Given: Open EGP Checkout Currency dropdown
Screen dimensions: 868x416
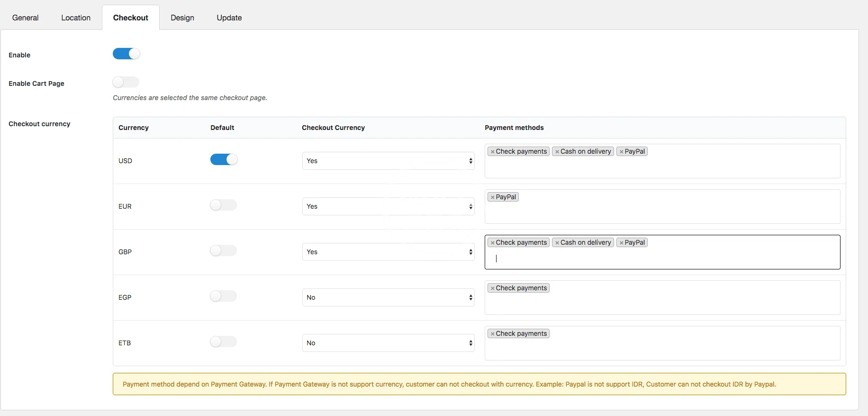Looking at the screenshot, I should point(388,297).
